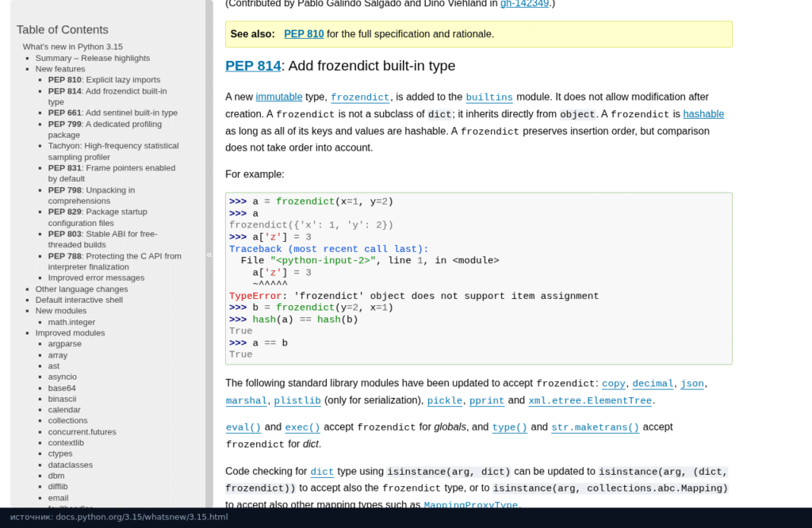Open PEP 661: Add sentinel built-in type
The height and width of the screenshot is (528, 812).
[x=113, y=113]
